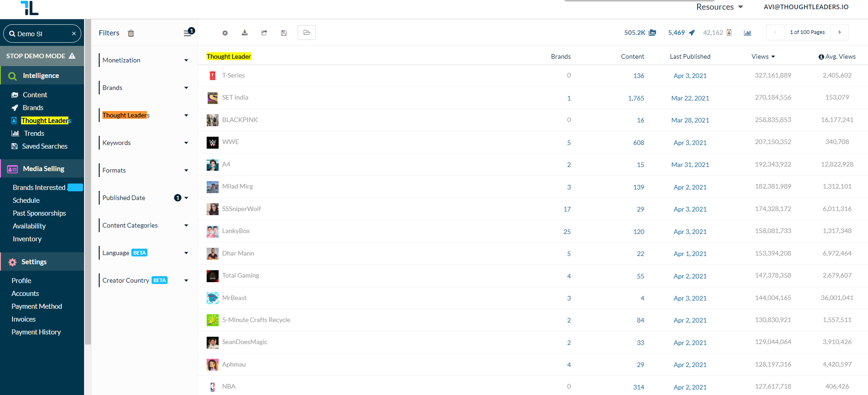Open Accounts settings

[x=25, y=294]
